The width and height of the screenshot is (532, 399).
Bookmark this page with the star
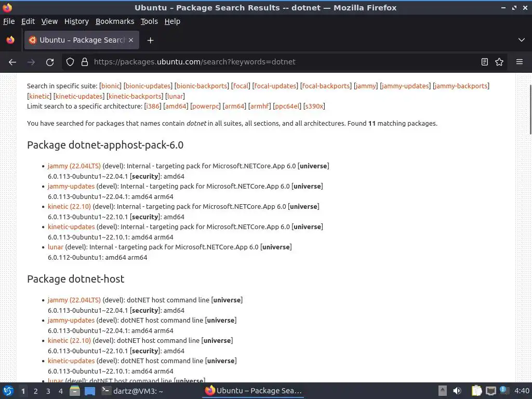(x=499, y=62)
